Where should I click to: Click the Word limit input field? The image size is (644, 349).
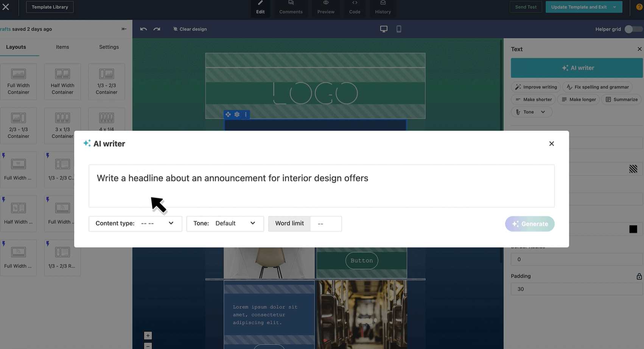[x=326, y=224]
